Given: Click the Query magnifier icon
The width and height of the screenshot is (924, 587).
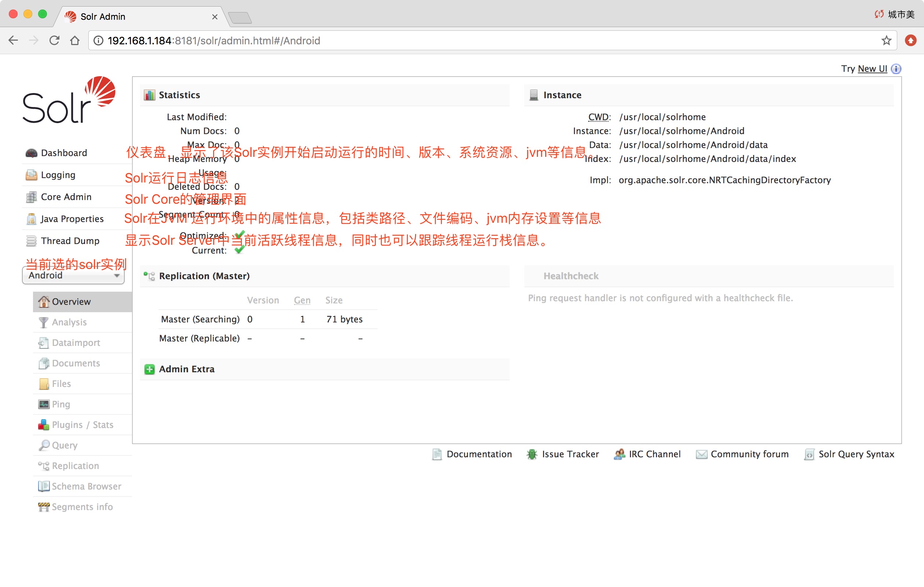Looking at the screenshot, I should (44, 445).
